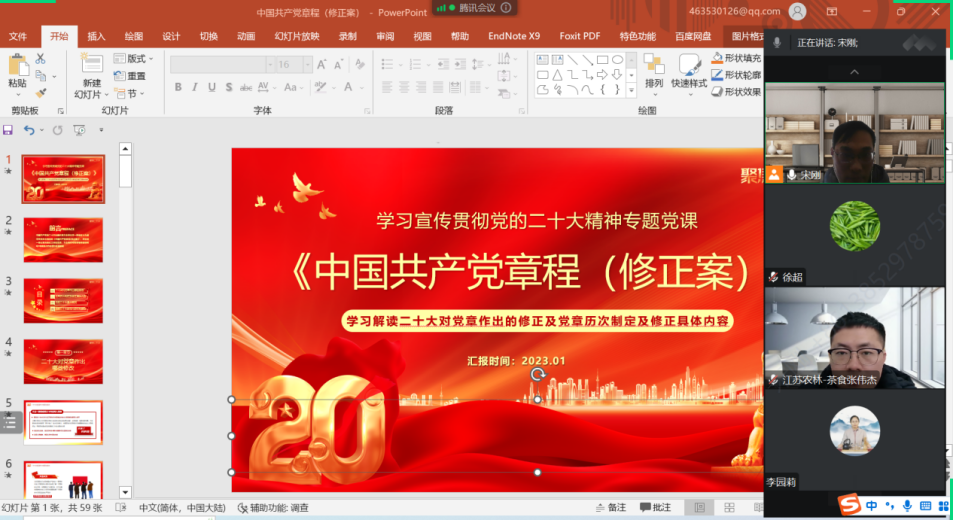Image resolution: width=953 pixels, height=520 pixels.
Task: Toggle Italic text style
Action: pyautogui.click(x=195, y=87)
